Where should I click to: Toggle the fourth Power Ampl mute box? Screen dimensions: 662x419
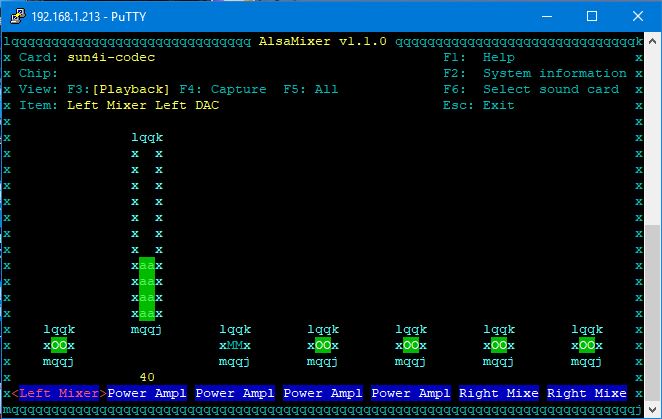[x=411, y=345]
